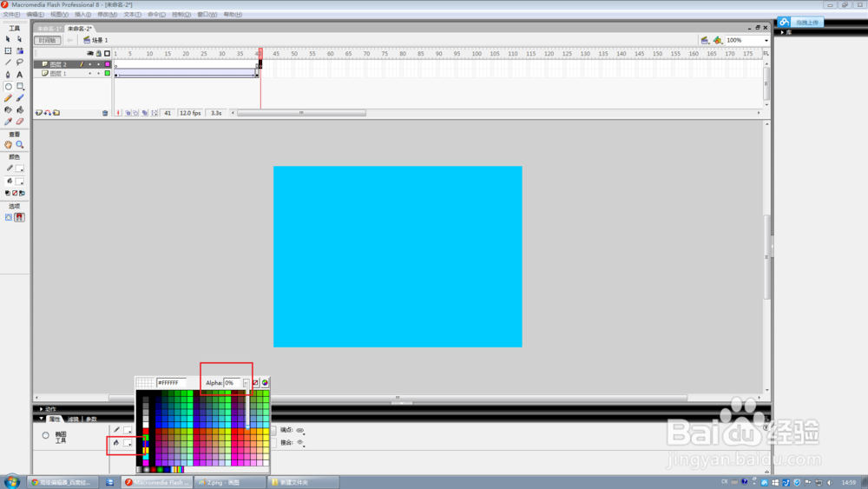This screenshot has width=868, height=489.
Task: Select the Eyedropper tool
Action: (x=8, y=122)
